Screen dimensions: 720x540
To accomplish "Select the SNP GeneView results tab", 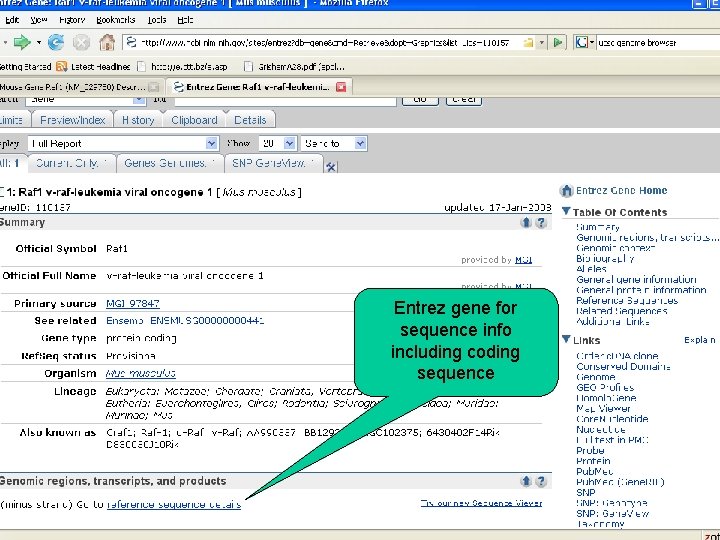I will click(x=273, y=163).
